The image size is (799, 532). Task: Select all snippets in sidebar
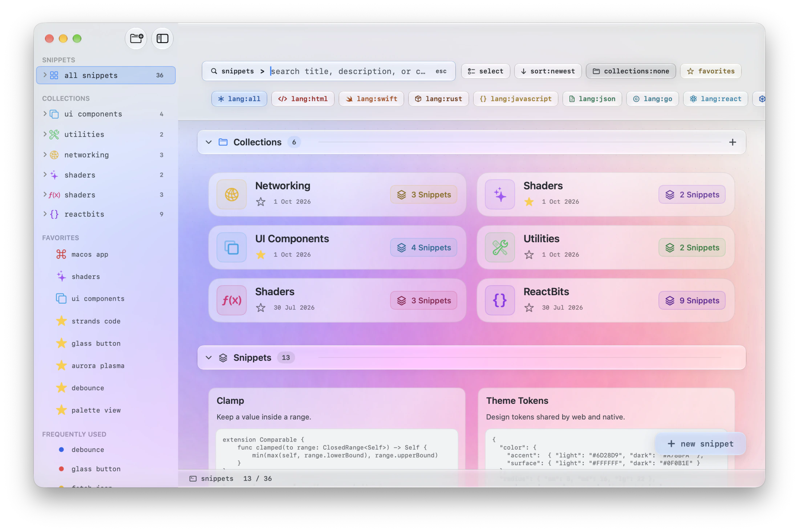point(106,75)
